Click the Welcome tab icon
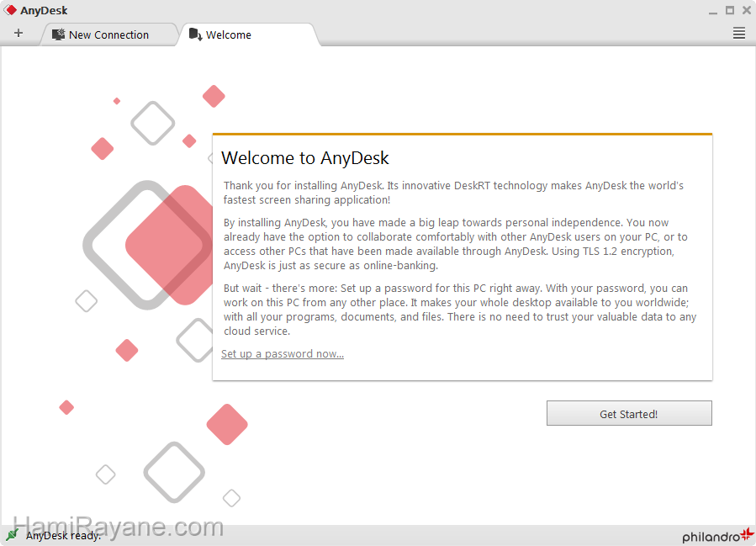 pos(195,34)
